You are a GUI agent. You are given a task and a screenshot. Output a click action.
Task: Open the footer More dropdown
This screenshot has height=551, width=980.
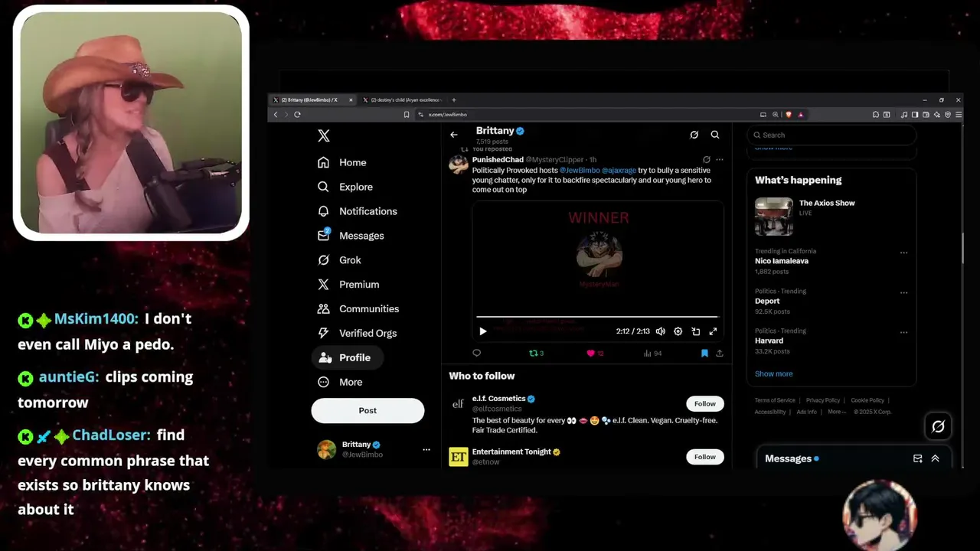click(837, 412)
